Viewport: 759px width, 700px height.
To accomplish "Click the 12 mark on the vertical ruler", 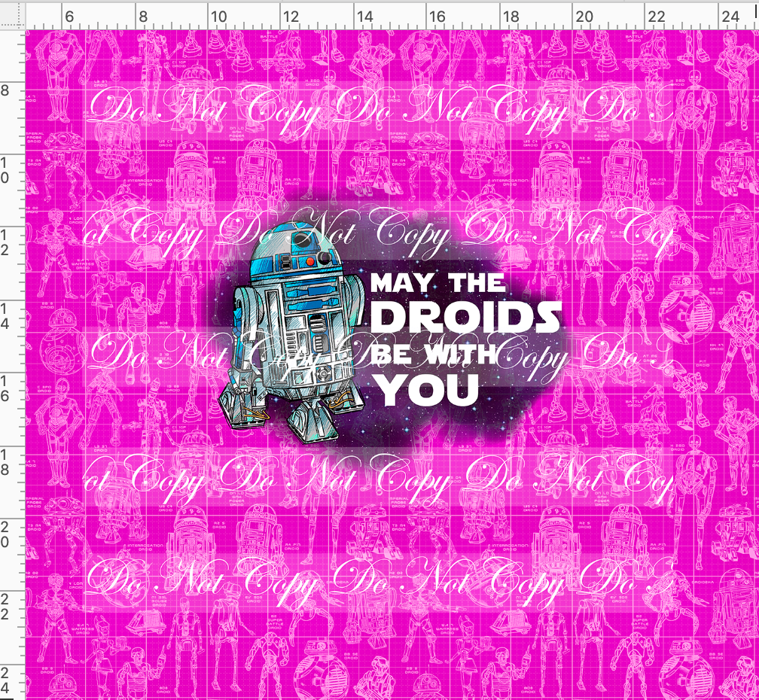I will coord(5,243).
